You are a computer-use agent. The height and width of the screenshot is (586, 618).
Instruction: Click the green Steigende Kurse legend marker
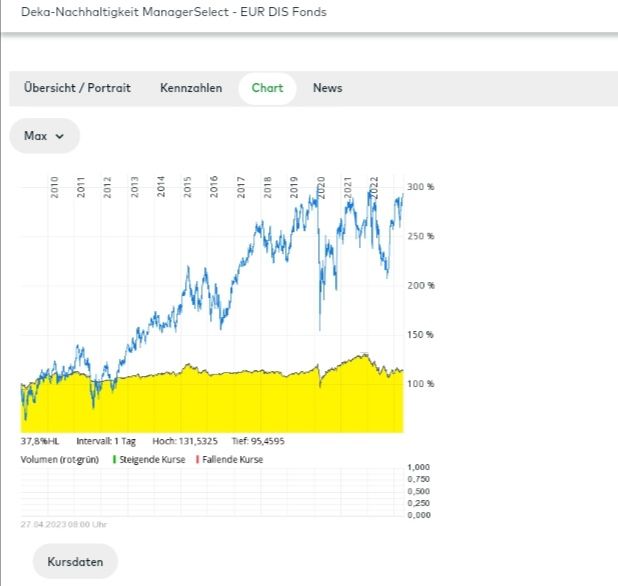(x=115, y=459)
